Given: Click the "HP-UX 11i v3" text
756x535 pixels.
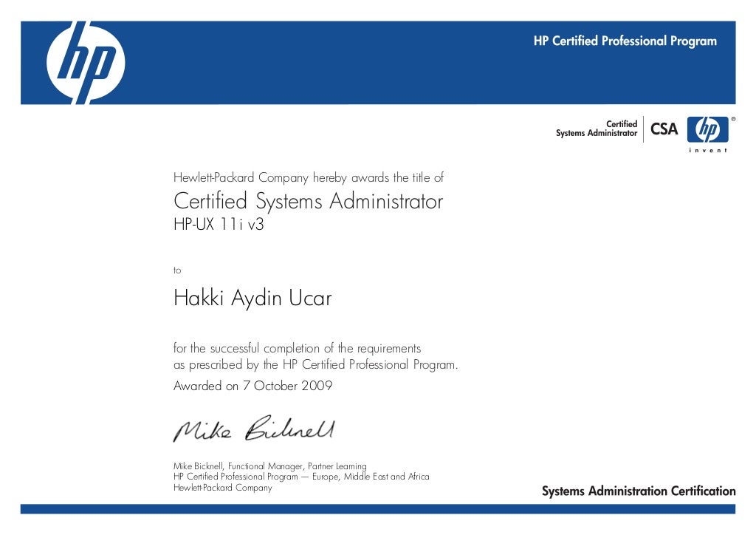Looking at the screenshot, I should [219, 225].
